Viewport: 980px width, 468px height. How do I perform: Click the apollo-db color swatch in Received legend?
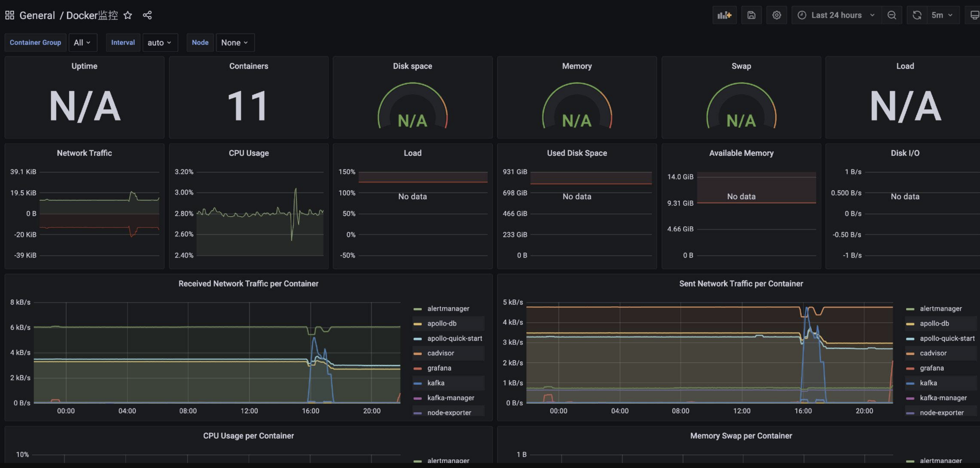point(417,324)
